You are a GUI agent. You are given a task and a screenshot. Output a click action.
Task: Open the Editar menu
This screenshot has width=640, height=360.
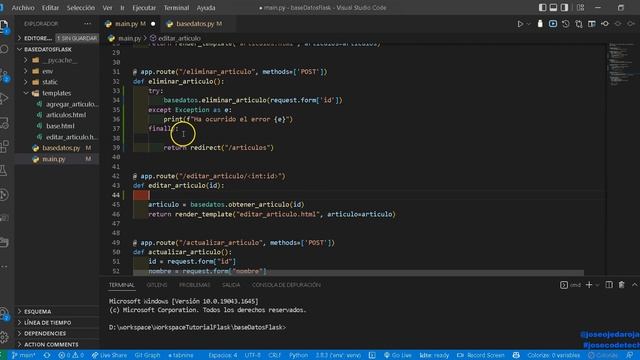[x=50, y=8]
